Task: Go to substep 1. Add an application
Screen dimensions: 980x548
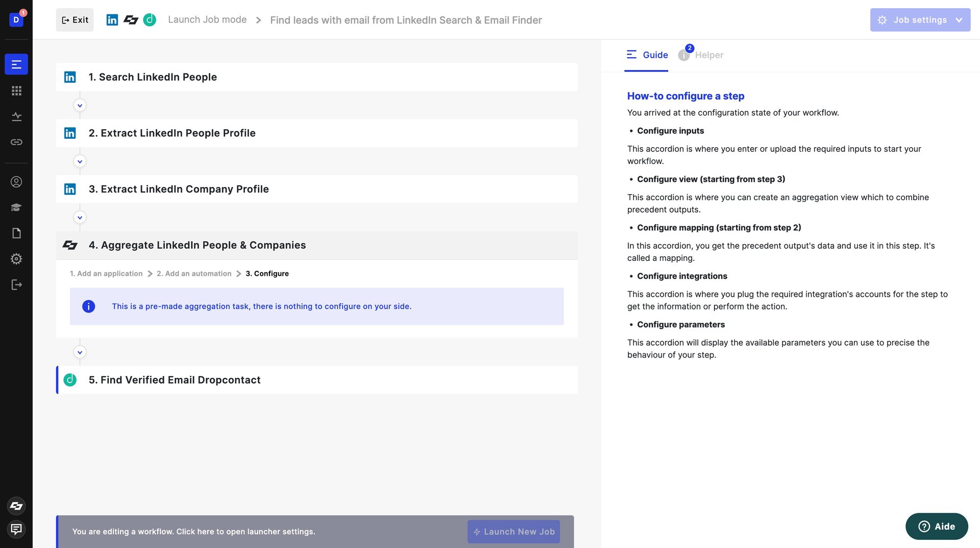Action: point(106,274)
